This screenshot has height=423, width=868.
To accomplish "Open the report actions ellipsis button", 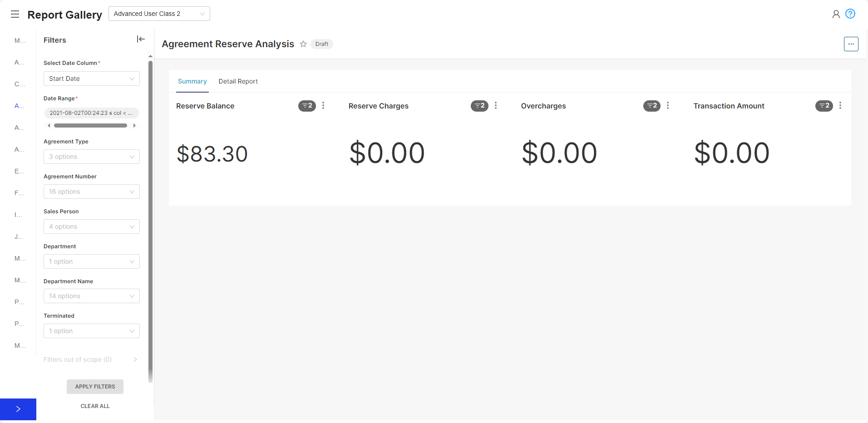I will coord(851,44).
